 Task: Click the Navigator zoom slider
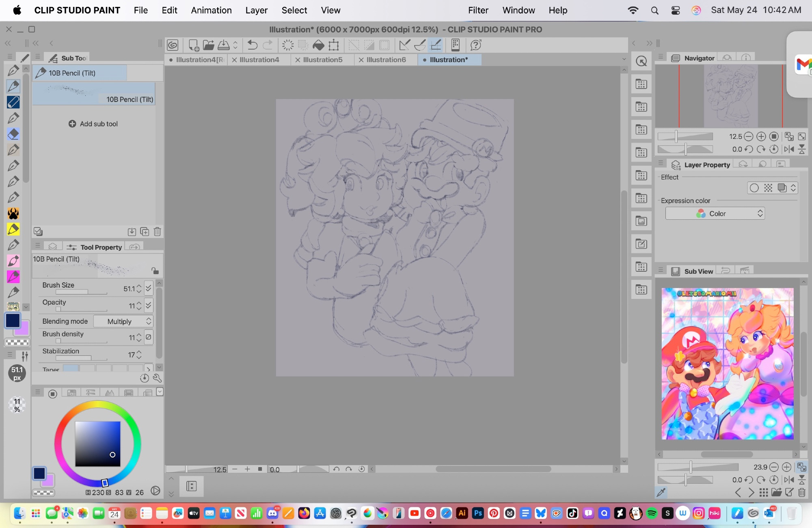685,136
